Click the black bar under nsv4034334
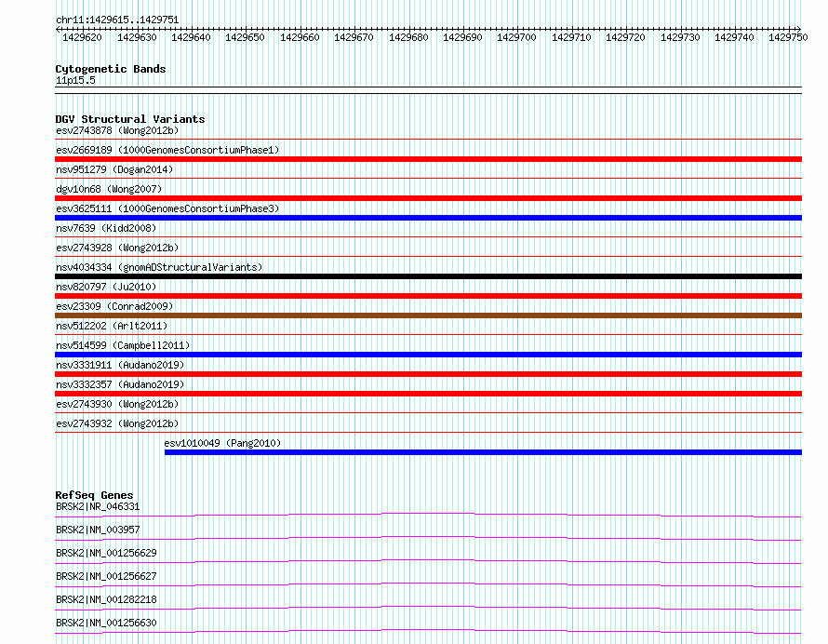This screenshot has width=828, height=644. pos(428,276)
